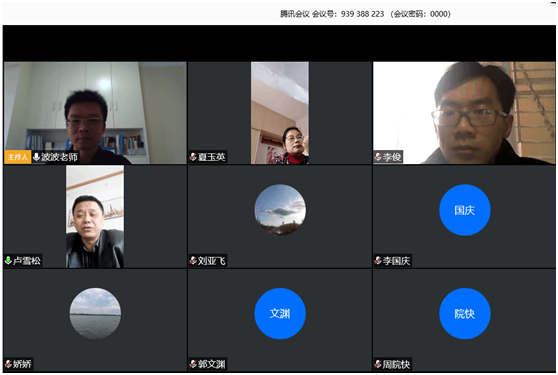Screen dimensions: 558x375
Task: Click 郭文渊's muted microphone icon
Action: 193,364
